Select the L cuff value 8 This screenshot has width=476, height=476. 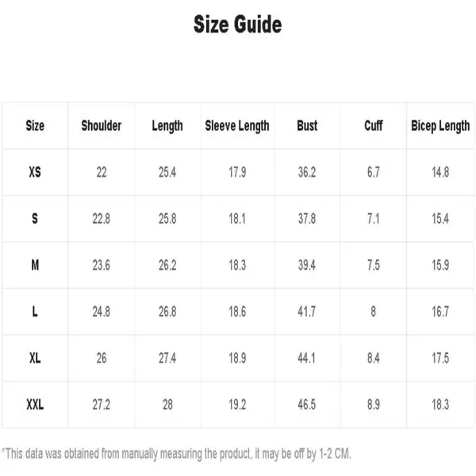[x=374, y=312]
